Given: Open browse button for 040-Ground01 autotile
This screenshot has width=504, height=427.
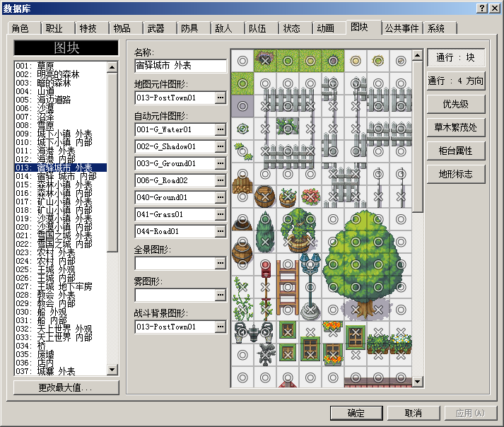Looking at the screenshot, I should [221, 197].
